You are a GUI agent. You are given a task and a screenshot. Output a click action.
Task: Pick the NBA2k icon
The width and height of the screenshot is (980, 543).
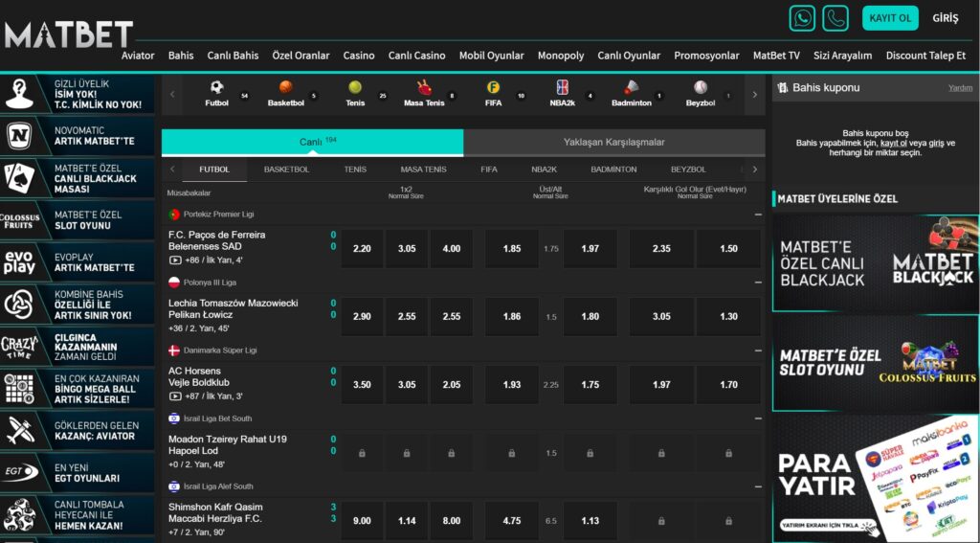point(562,88)
